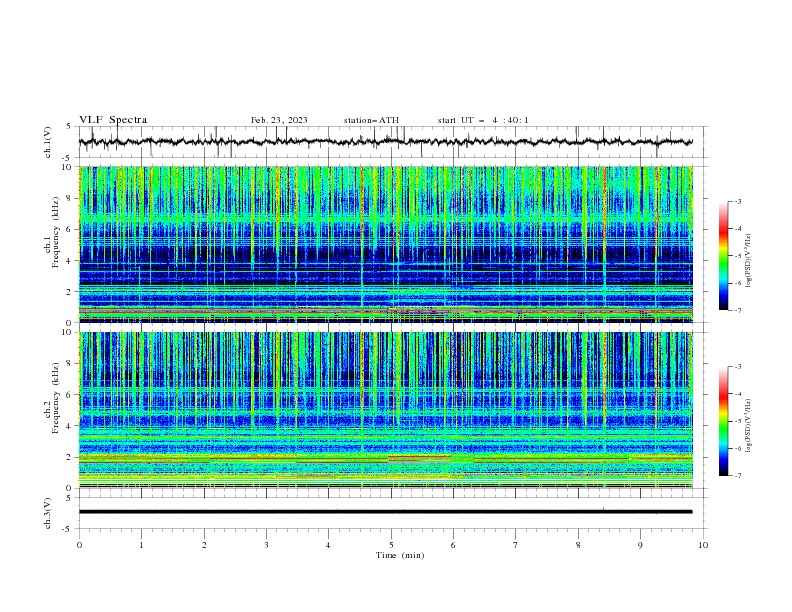Click the 5 tick on ch.1(V) axis

[x=69, y=127]
